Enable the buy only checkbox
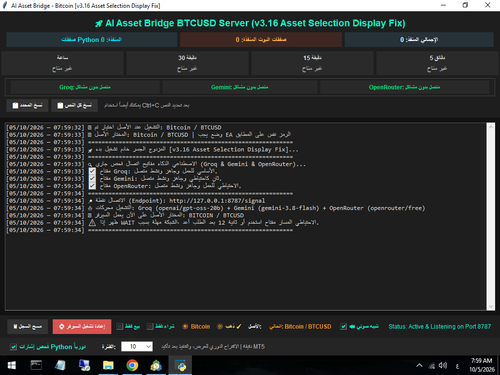The image size is (500, 375). click(150, 326)
